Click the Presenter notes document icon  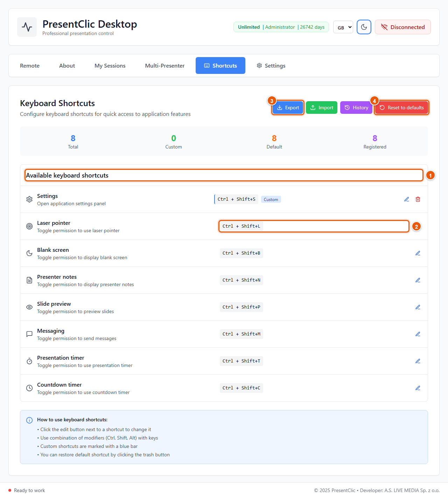tap(29, 280)
